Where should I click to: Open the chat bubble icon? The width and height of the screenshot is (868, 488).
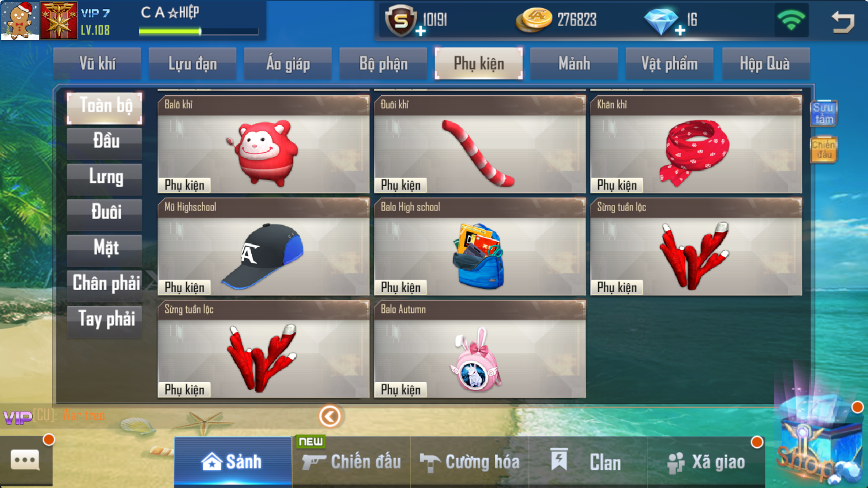[25, 460]
